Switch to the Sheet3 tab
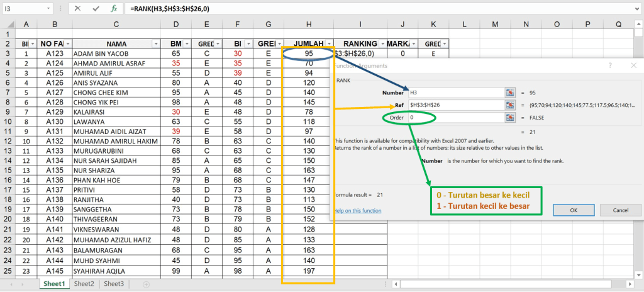This screenshot has width=644, height=292. (x=114, y=284)
